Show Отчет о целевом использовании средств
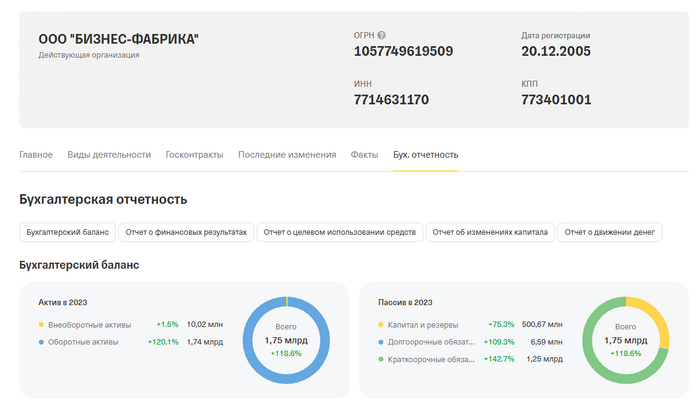This screenshot has width=700, height=404. 339,232
